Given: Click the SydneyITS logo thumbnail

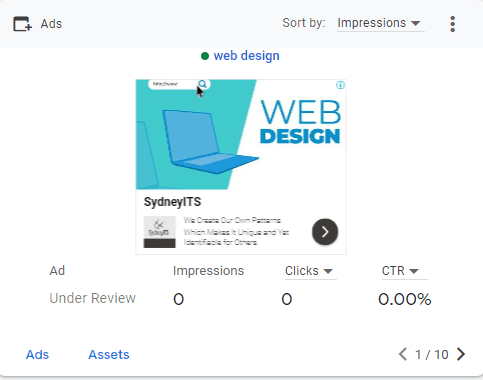Looking at the screenshot, I should point(159,232).
